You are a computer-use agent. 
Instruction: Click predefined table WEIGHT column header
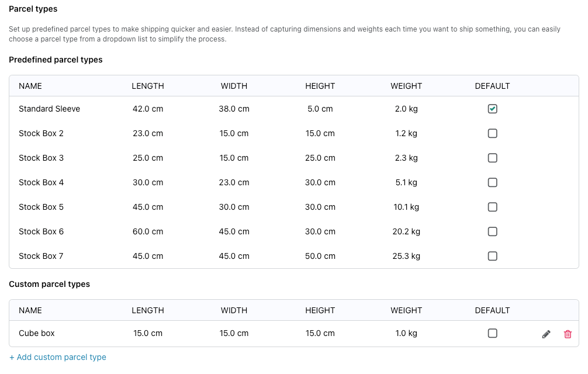click(406, 86)
